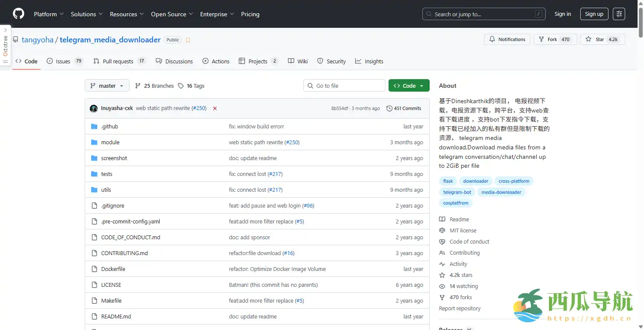
Task: Click the RSS feed icon beside Public badge
Action: (188, 40)
